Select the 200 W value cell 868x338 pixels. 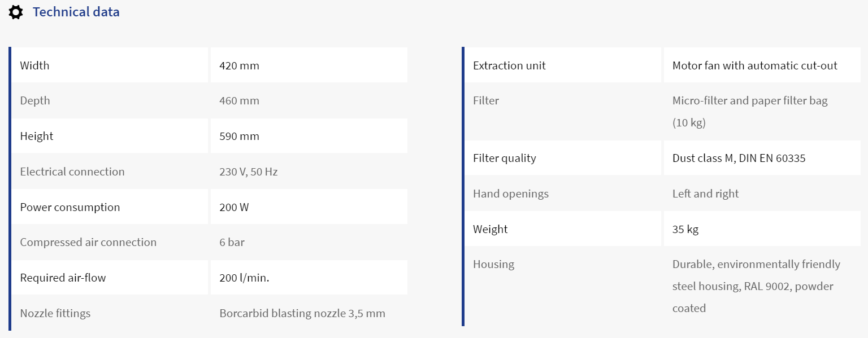coord(309,207)
